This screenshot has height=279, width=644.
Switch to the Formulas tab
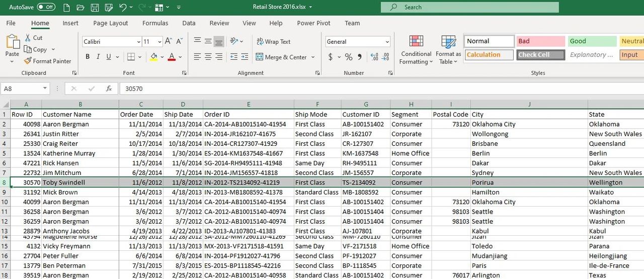point(155,23)
